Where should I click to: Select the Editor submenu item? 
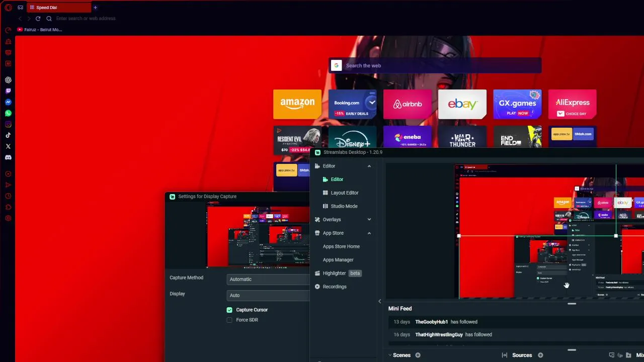pos(337,179)
